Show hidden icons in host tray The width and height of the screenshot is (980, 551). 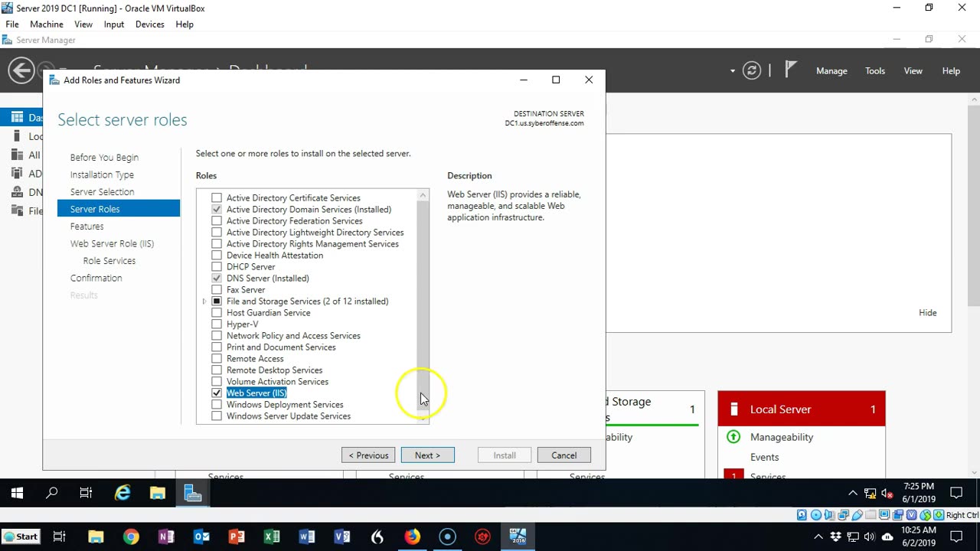pos(818,536)
